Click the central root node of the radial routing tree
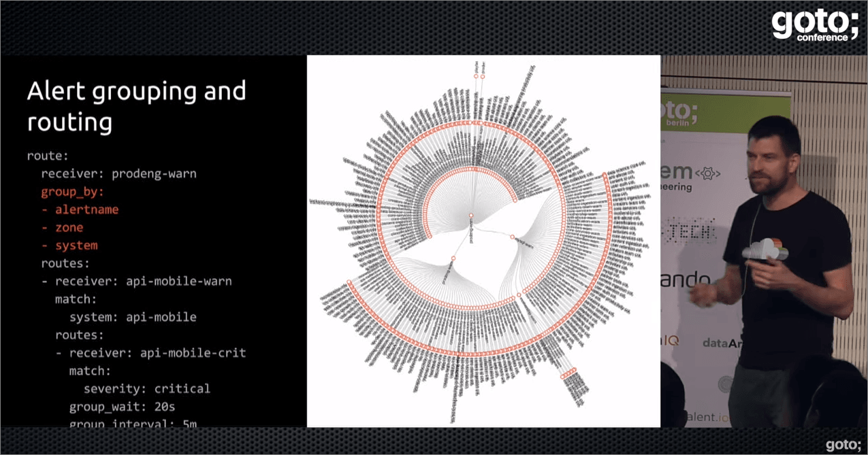Viewport: 868px width, 455px height. (470, 216)
